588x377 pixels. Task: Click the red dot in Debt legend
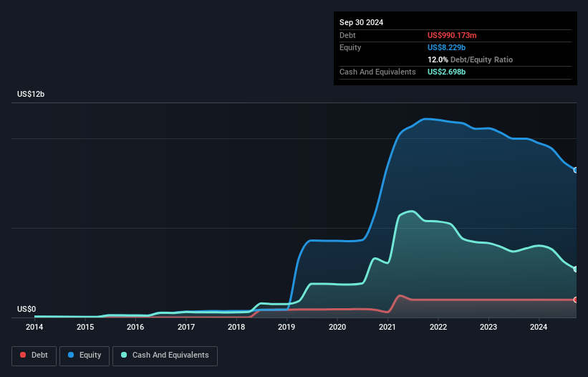(x=23, y=355)
